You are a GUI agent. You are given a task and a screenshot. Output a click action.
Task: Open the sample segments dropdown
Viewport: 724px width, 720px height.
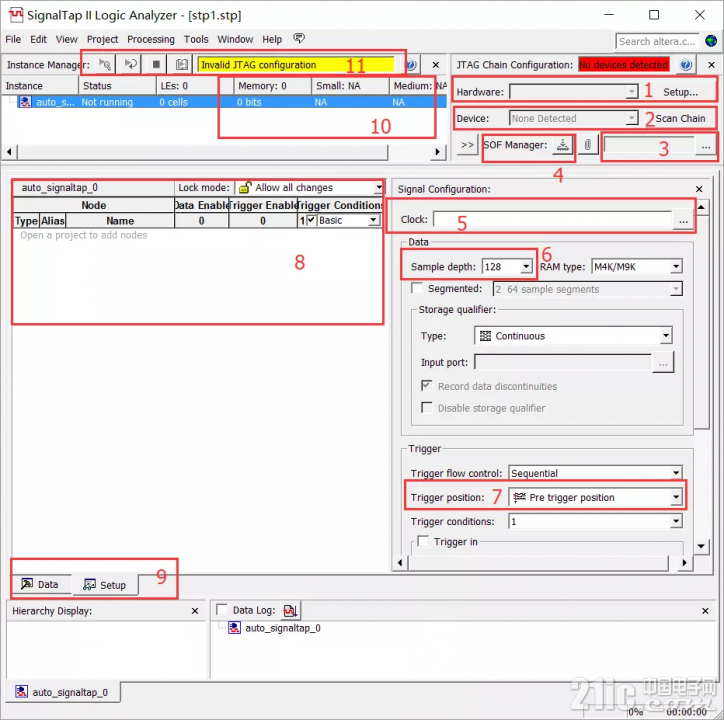tap(676, 289)
